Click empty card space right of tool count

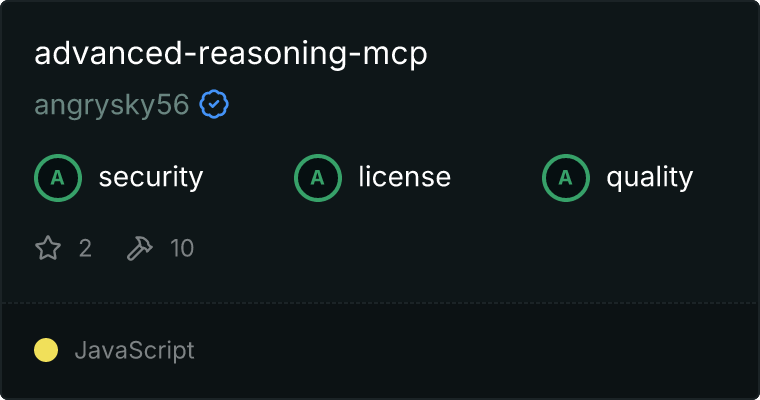[x=475, y=248]
